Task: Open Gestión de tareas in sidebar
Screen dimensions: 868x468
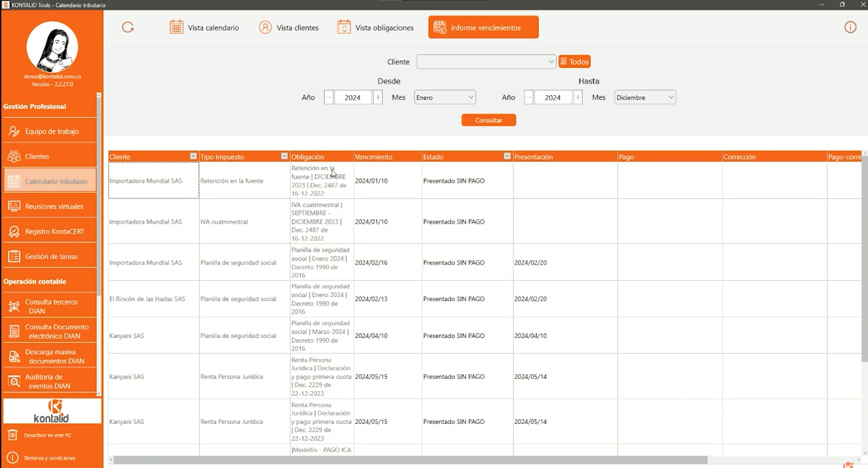Action: [x=50, y=256]
